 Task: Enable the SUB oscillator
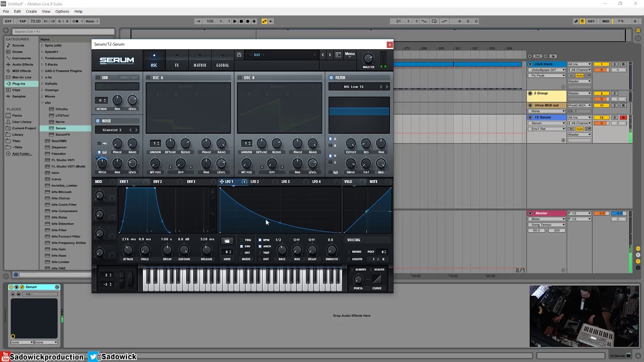pos(98,77)
